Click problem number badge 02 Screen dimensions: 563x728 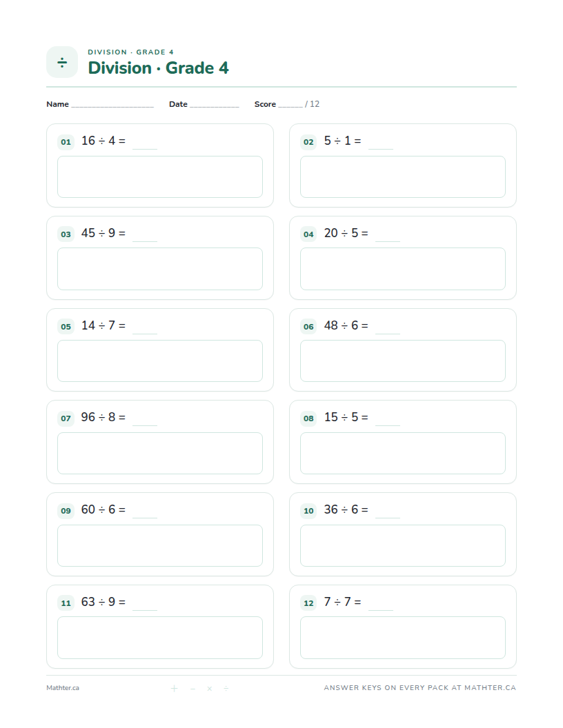(x=308, y=141)
